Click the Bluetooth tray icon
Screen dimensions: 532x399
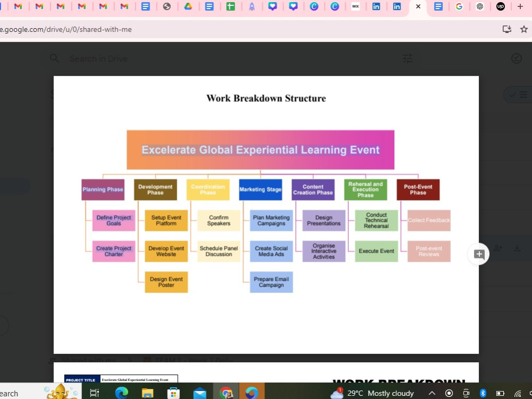[x=483, y=393]
